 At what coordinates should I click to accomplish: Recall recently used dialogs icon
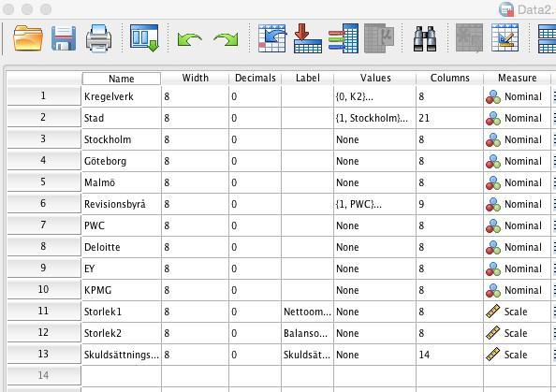144,38
